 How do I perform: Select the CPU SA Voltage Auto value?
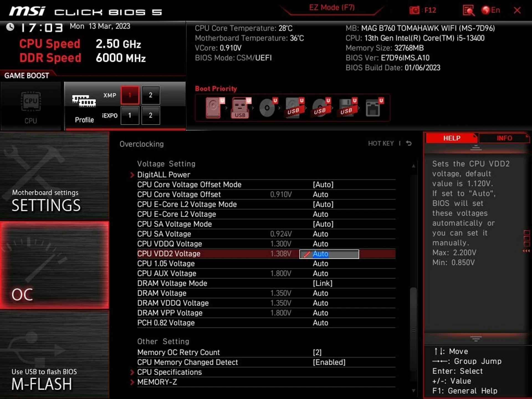(x=320, y=234)
